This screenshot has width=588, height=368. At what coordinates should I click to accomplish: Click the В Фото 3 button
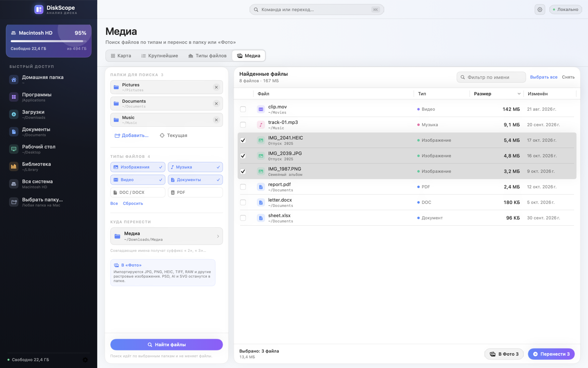point(504,354)
